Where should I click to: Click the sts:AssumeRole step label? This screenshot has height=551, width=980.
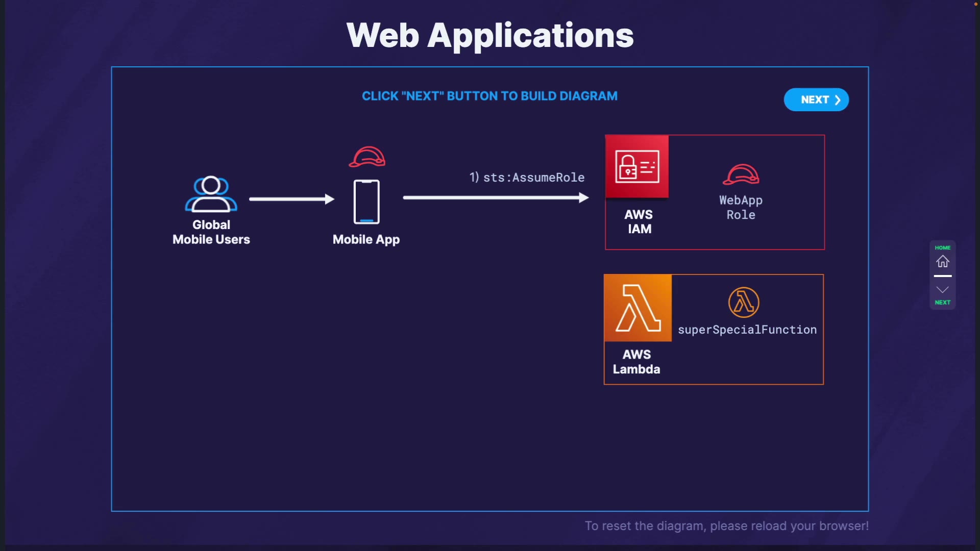(x=527, y=178)
